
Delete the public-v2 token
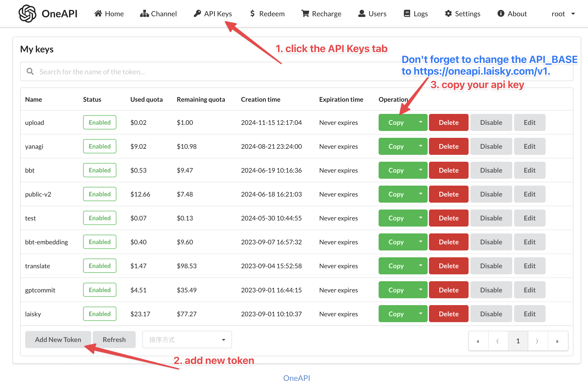[448, 194]
